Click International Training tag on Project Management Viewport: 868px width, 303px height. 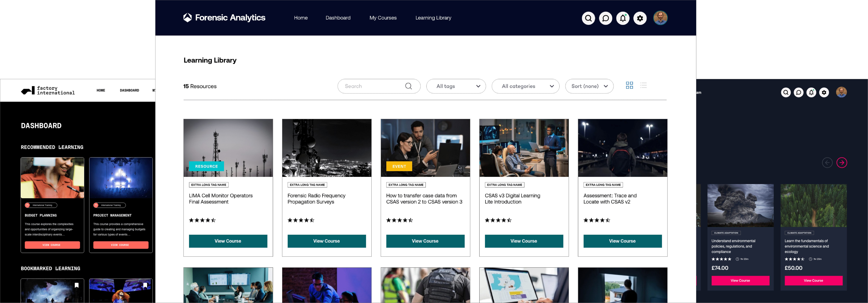point(109,205)
